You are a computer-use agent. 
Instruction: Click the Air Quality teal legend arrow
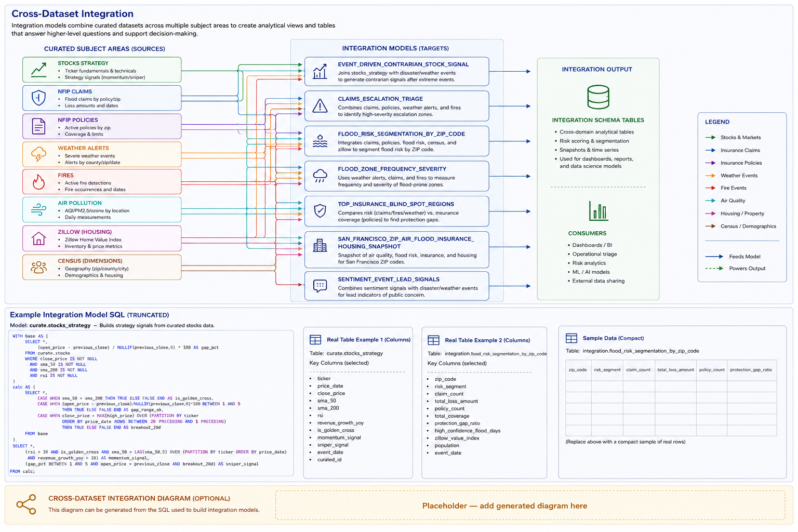pyautogui.click(x=710, y=201)
